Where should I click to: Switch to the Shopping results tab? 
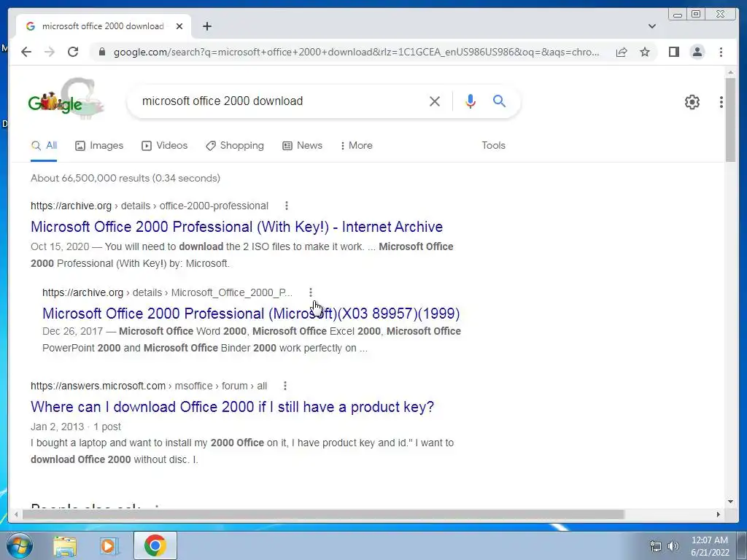234,146
